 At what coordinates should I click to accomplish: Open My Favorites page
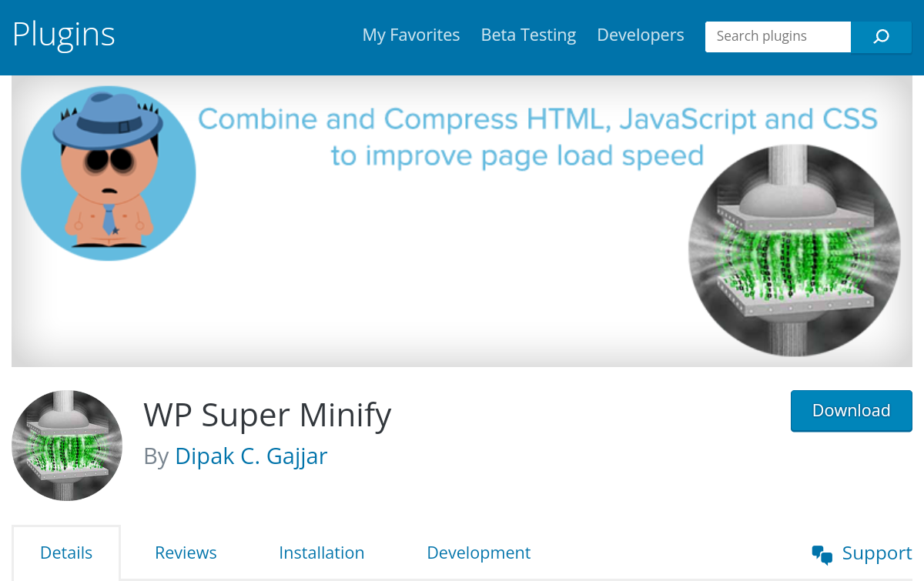pos(411,35)
